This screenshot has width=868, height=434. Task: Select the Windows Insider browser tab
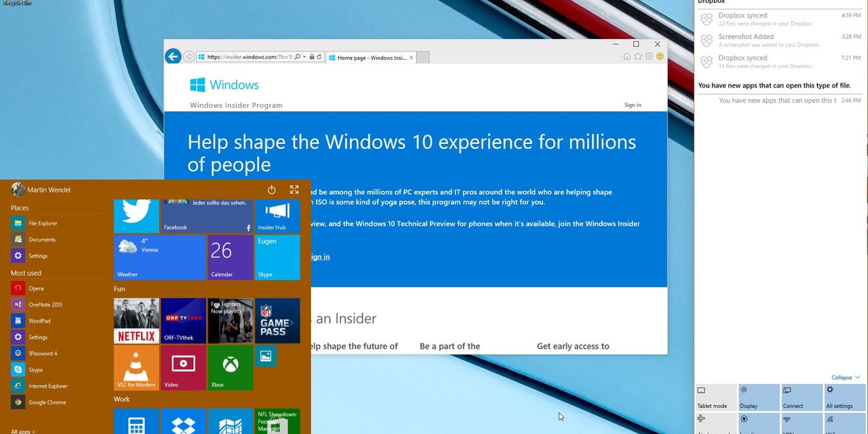point(369,56)
